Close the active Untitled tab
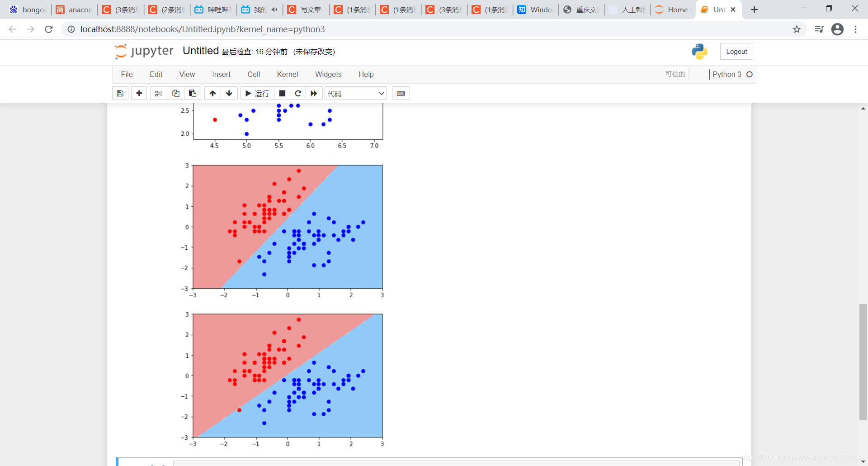Screen dimensions: 868x466 point(733,10)
